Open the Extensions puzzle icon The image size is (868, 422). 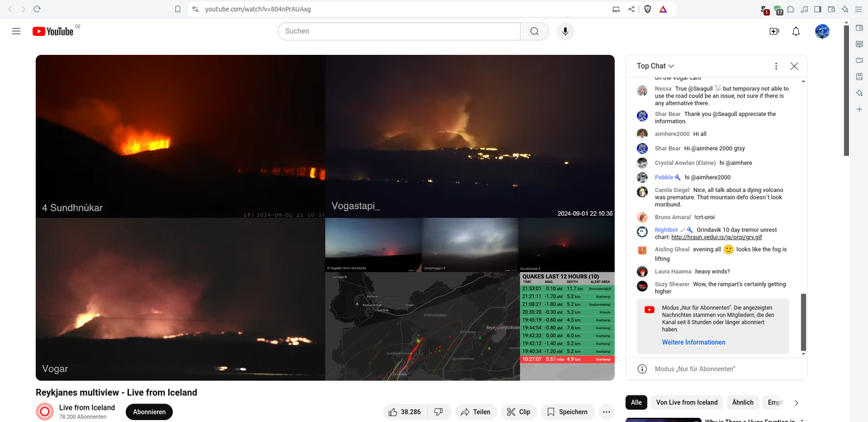click(791, 9)
